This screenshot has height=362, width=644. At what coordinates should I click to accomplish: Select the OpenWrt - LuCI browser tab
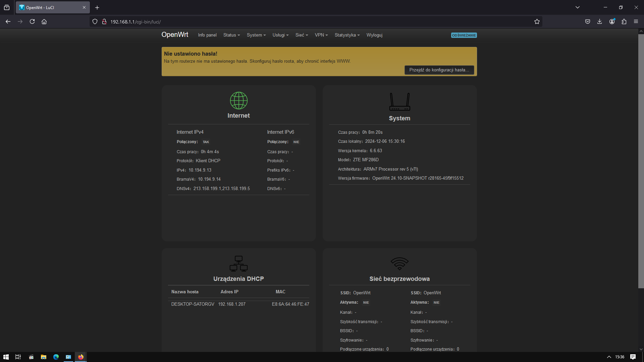coord(53,7)
